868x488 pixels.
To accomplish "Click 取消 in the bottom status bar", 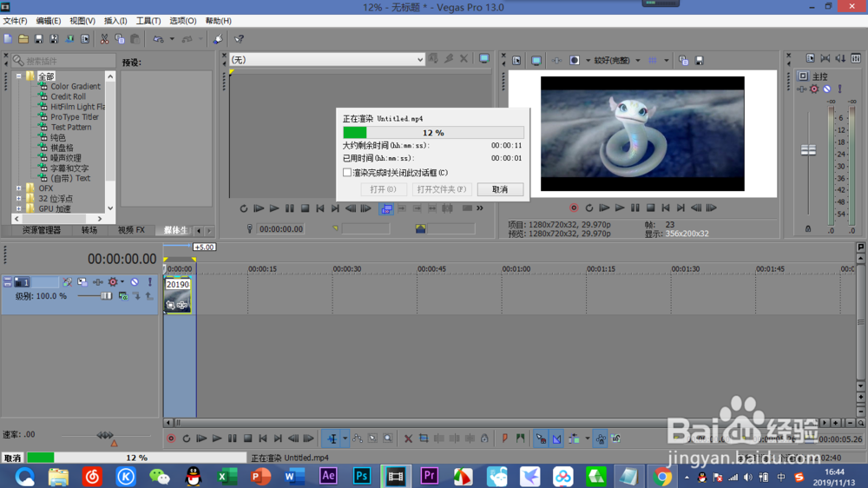I will [x=12, y=458].
